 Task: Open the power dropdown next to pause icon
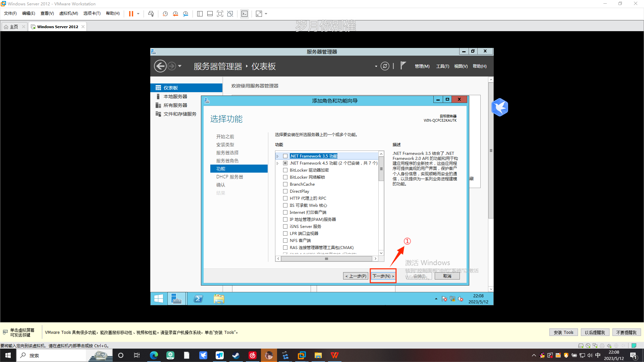(x=138, y=14)
